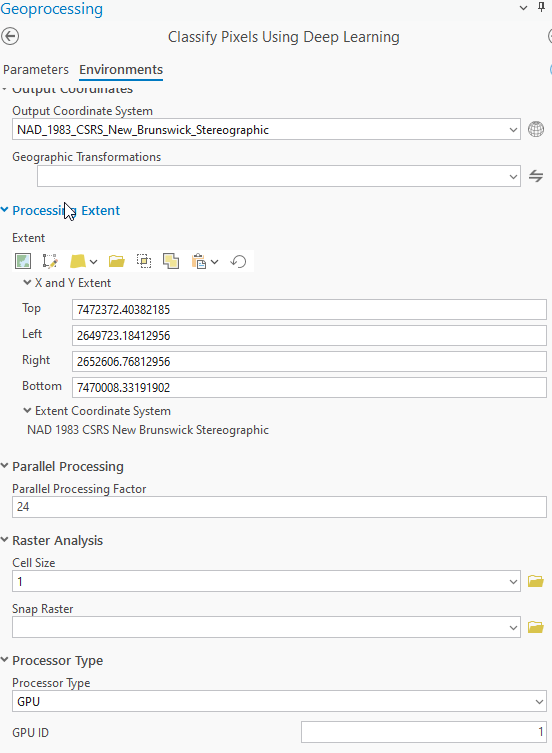Open the extent clipboard paste dropdown arrow
Image resolution: width=552 pixels, height=753 pixels.
pos(215,262)
